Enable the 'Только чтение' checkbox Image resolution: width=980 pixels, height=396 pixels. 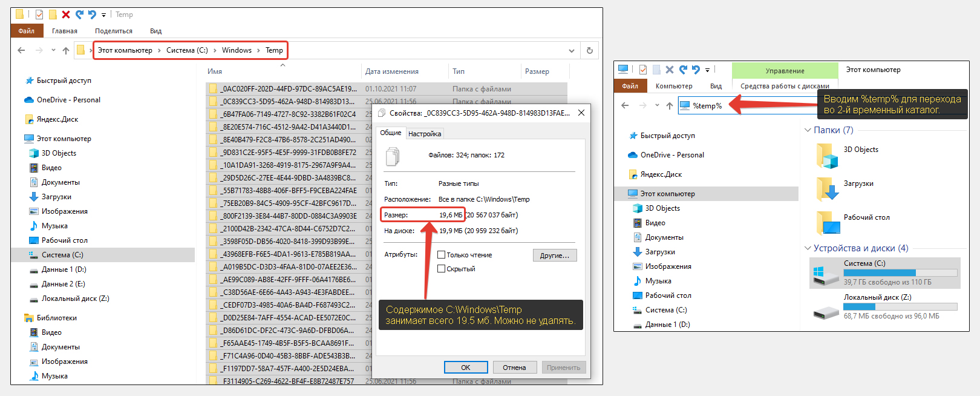click(442, 255)
